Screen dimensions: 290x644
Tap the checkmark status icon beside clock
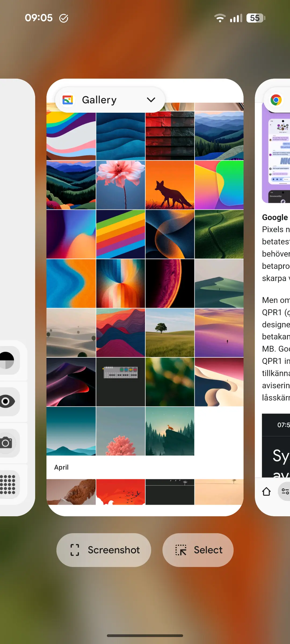64,18
